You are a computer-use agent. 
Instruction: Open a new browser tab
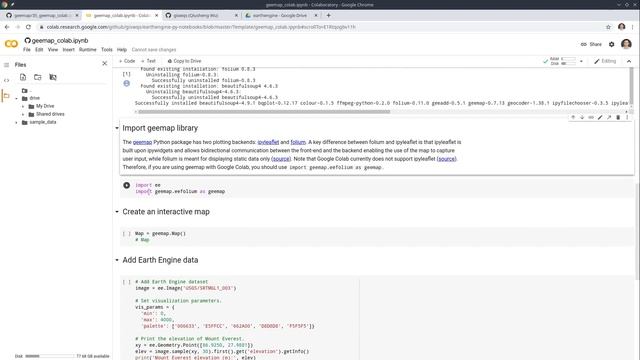tap(329, 15)
